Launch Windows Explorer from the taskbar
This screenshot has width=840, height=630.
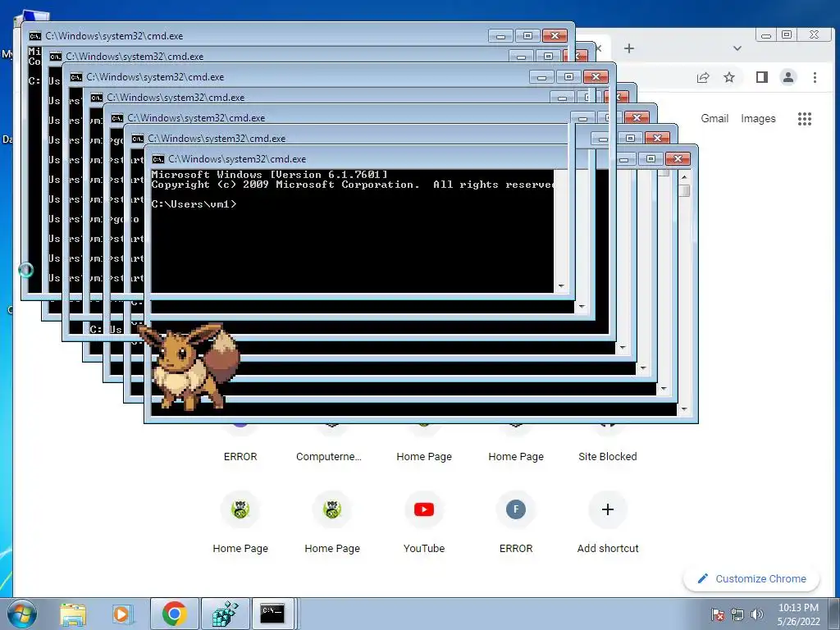[x=73, y=614]
